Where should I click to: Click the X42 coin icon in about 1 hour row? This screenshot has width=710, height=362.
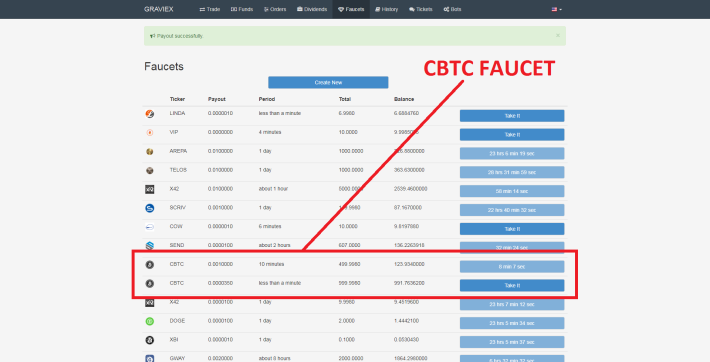click(149, 189)
